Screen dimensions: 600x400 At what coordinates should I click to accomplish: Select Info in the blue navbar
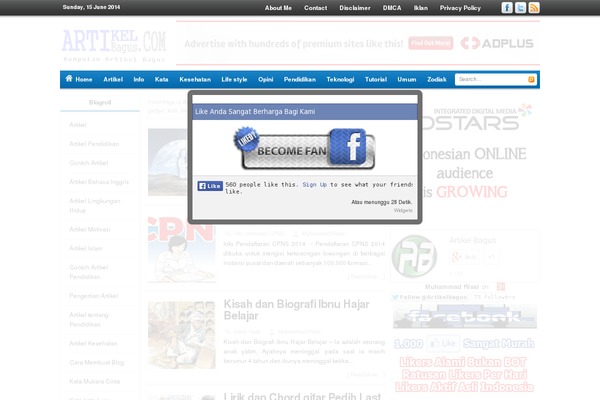(139, 80)
